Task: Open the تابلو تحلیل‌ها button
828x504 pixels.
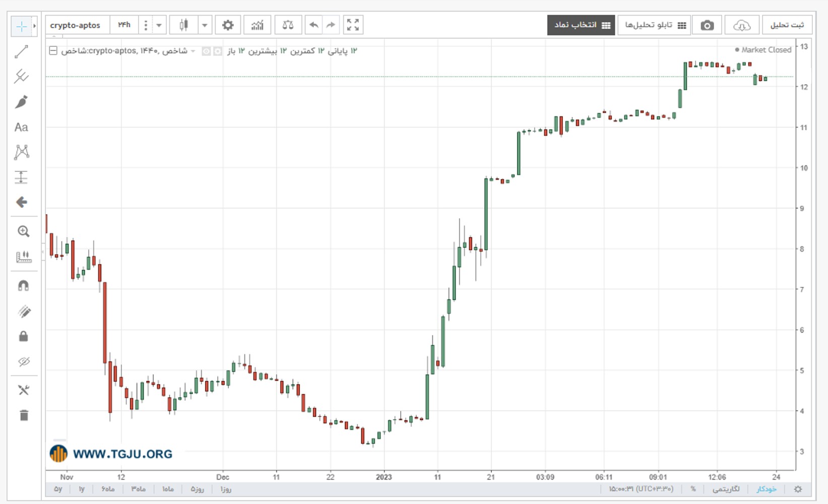Action: point(655,25)
